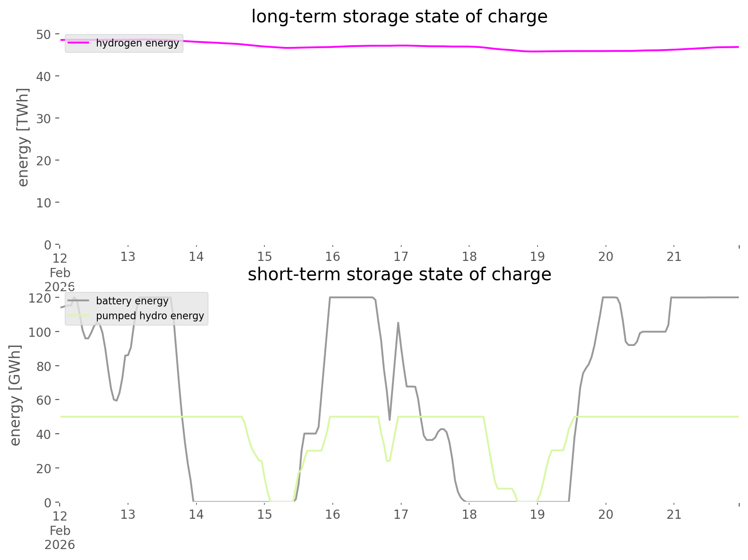Click the pumped hydro energy legend label
Image resolution: width=748 pixels, height=560 pixels.
click(150, 316)
